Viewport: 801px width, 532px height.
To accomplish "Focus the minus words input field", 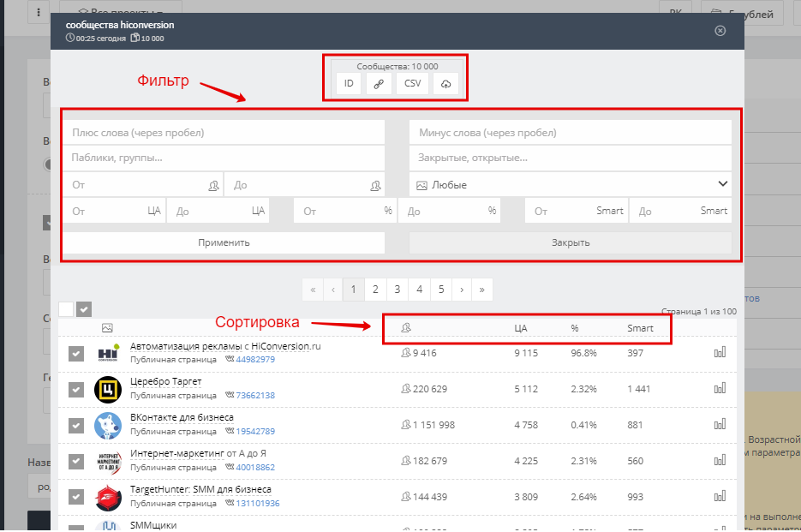I will [570, 133].
